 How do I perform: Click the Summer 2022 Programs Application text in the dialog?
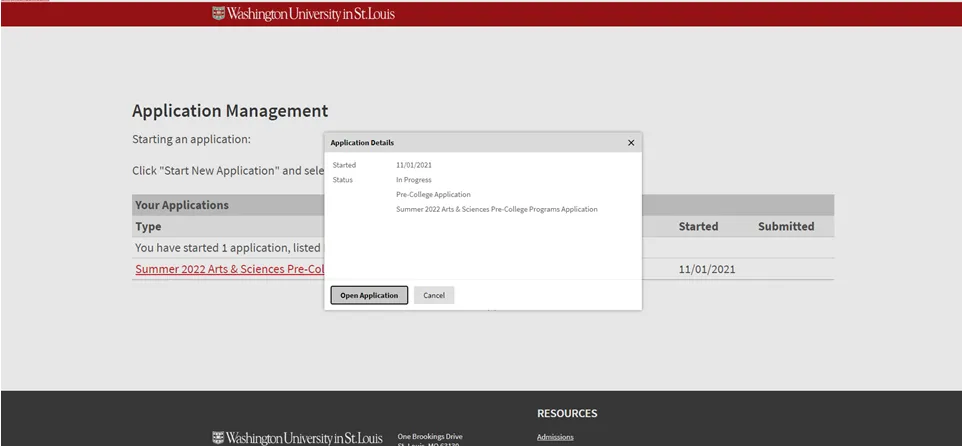(x=496, y=209)
